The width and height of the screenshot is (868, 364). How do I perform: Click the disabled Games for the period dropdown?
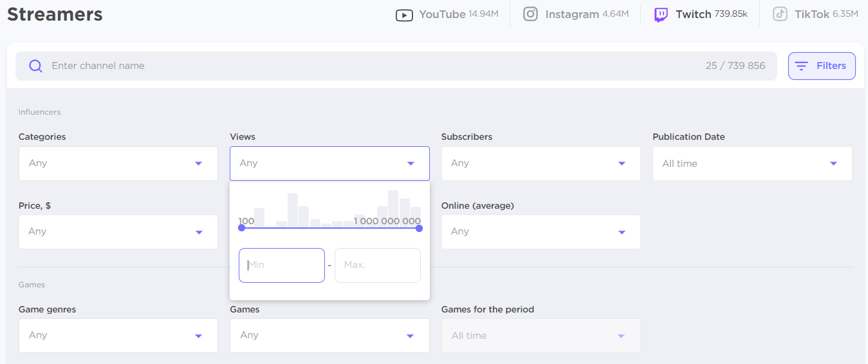point(541,336)
